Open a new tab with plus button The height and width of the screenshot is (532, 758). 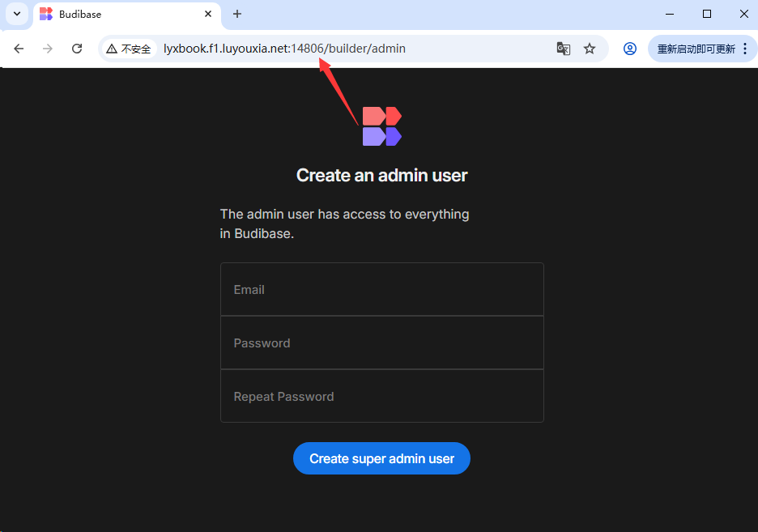click(237, 14)
